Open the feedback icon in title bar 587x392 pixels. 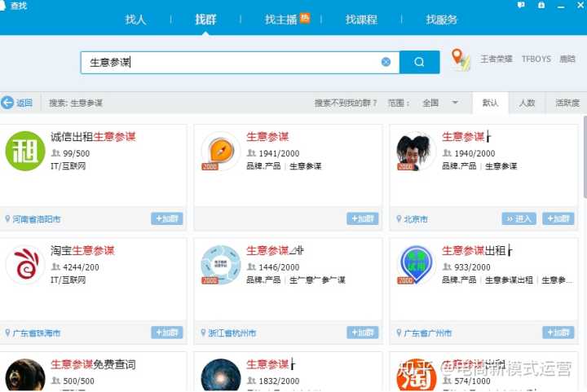521,5
